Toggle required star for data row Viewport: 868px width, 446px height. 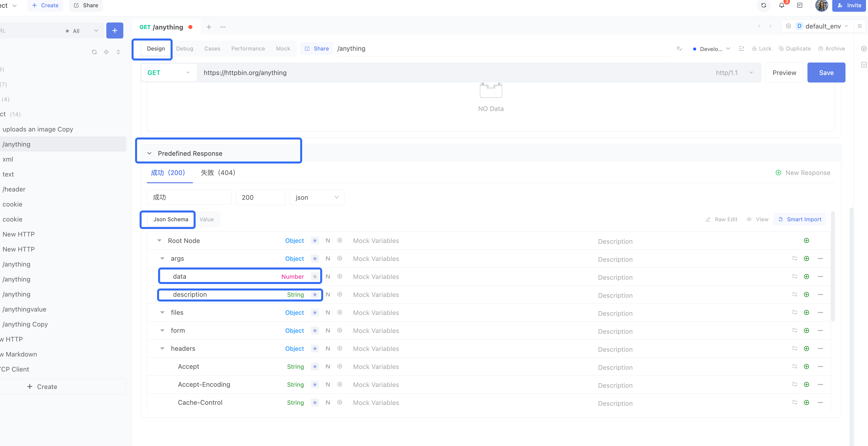[x=315, y=276]
